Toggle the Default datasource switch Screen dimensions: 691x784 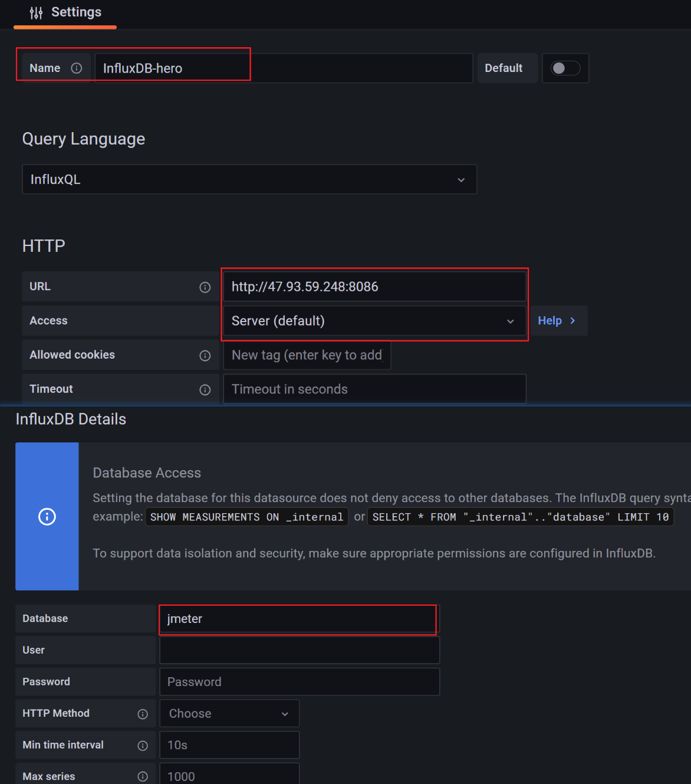(x=565, y=68)
